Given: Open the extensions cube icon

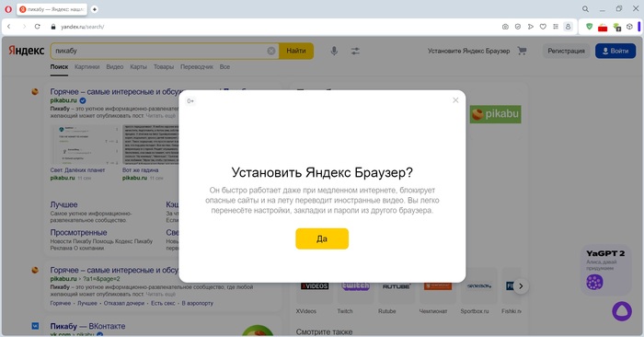Looking at the screenshot, I should (629, 27).
